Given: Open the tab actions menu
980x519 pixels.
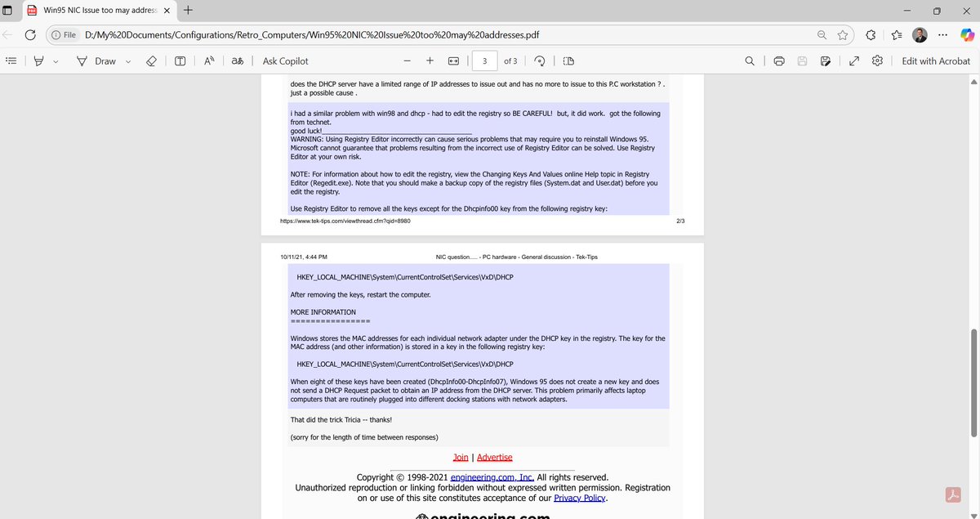Looking at the screenshot, I should 7,11.
